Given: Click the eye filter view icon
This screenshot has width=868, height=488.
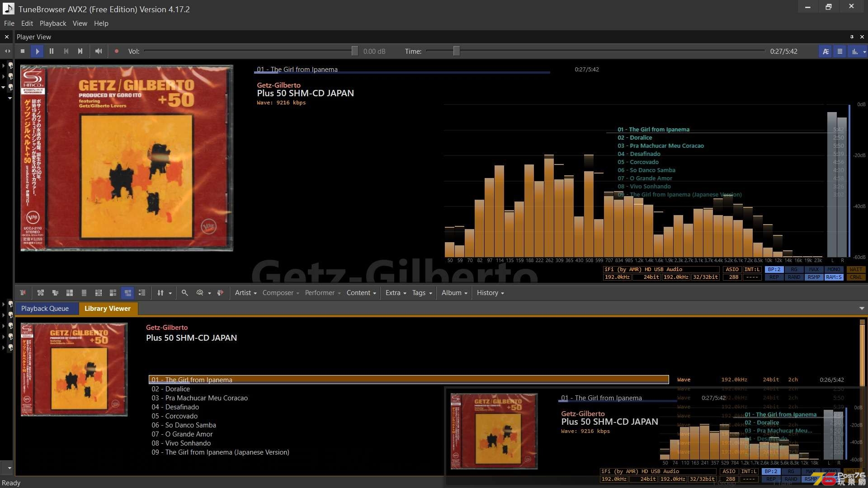Looking at the screenshot, I should pos(200,293).
